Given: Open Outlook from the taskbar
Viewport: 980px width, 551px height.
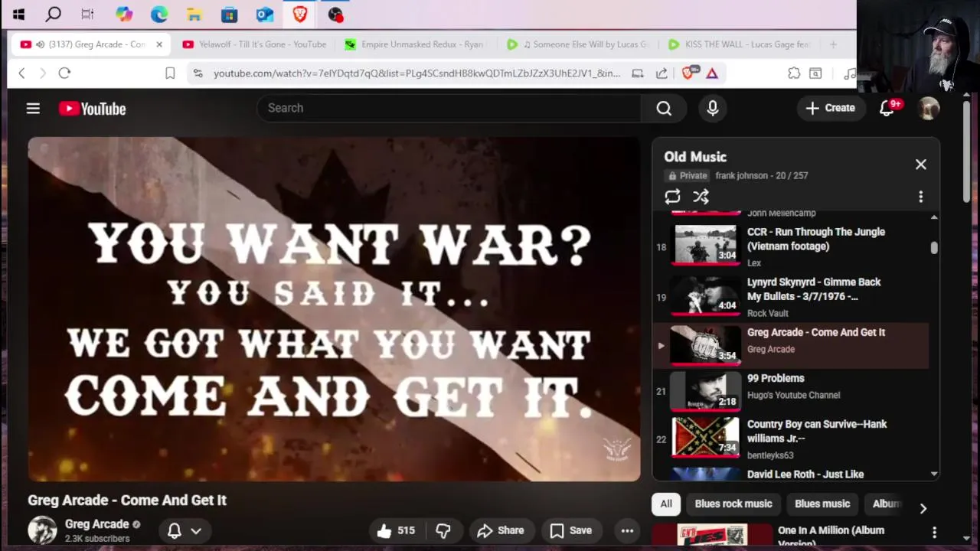Looking at the screenshot, I should point(264,14).
